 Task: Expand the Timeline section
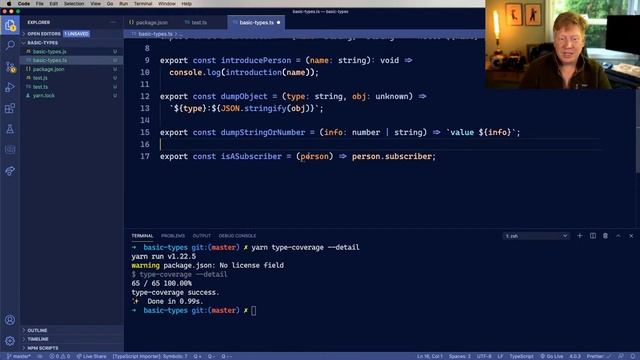pyautogui.click(x=38, y=339)
